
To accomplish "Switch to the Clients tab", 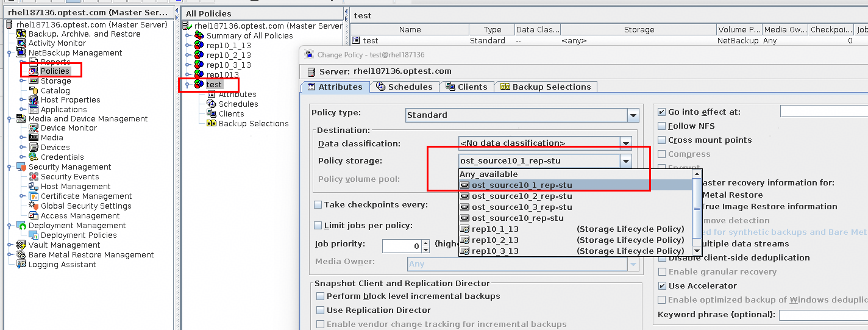I will (467, 87).
